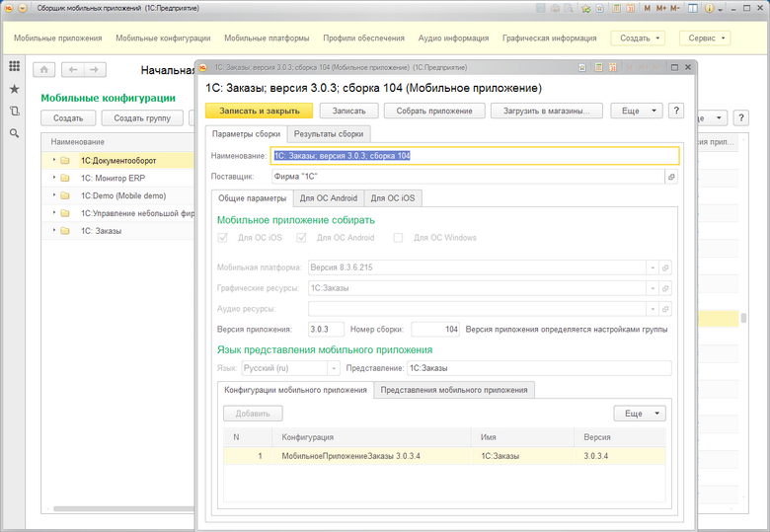Toggle the Для ОС Windows checkbox
Image resolution: width=770 pixels, height=532 pixels.
click(398, 238)
